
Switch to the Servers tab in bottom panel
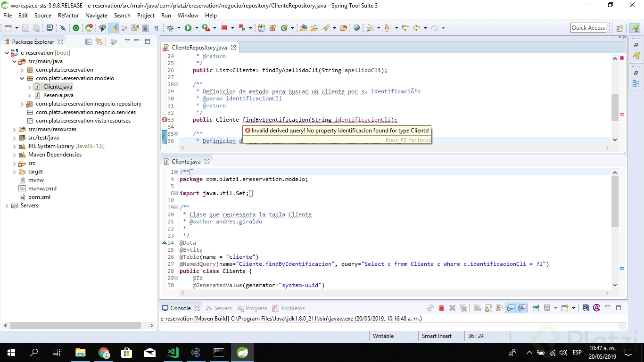tap(219, 308)
